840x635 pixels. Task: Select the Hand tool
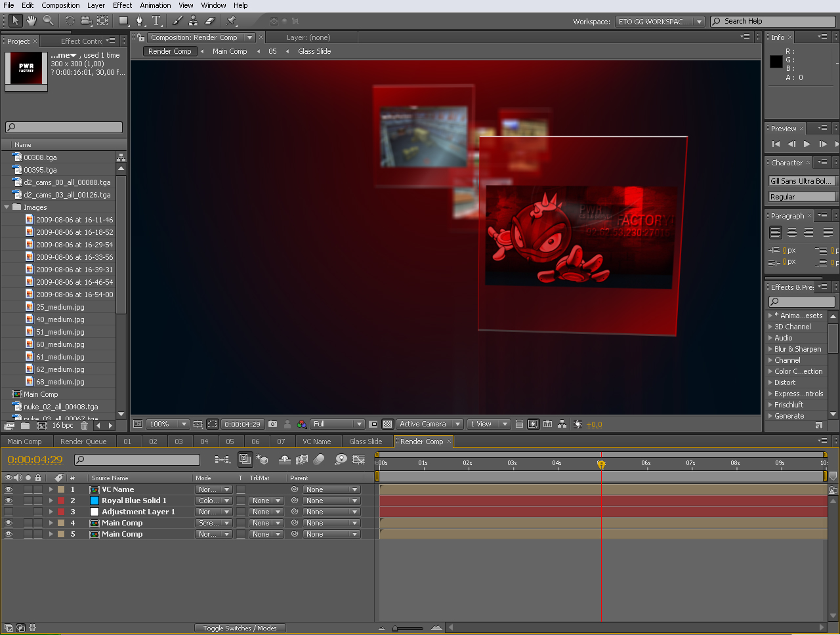point(31,21)
